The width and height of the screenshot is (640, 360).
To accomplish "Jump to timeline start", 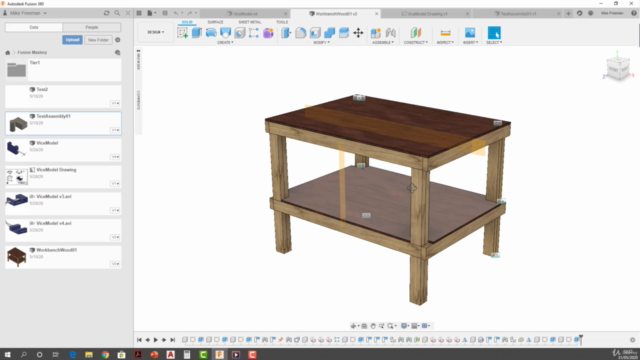I will [139, 340].
